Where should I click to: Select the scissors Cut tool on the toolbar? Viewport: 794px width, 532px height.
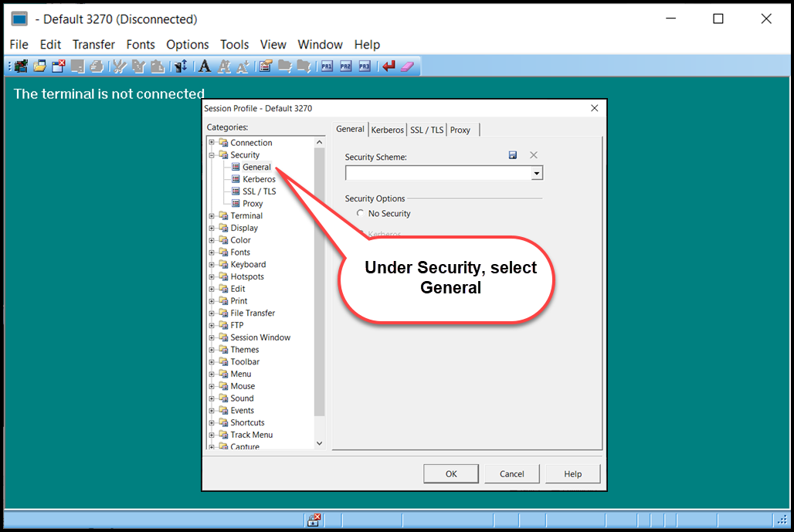pos(119,66)
